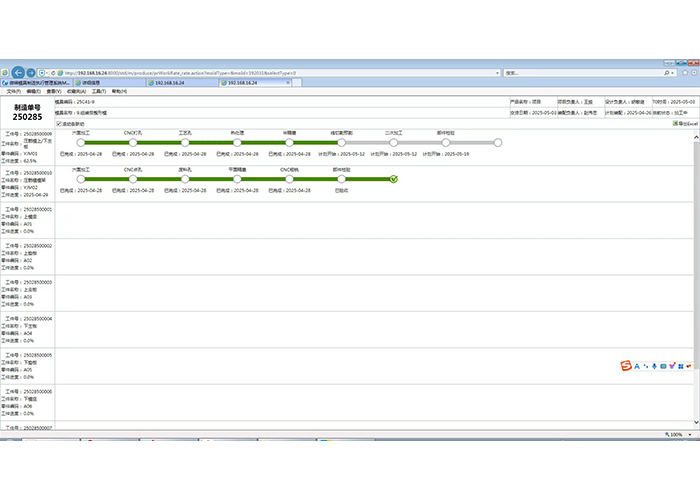Select work order row 25028500001 上模座
This screenshot has height=500, width=700.
coord(27,220)
